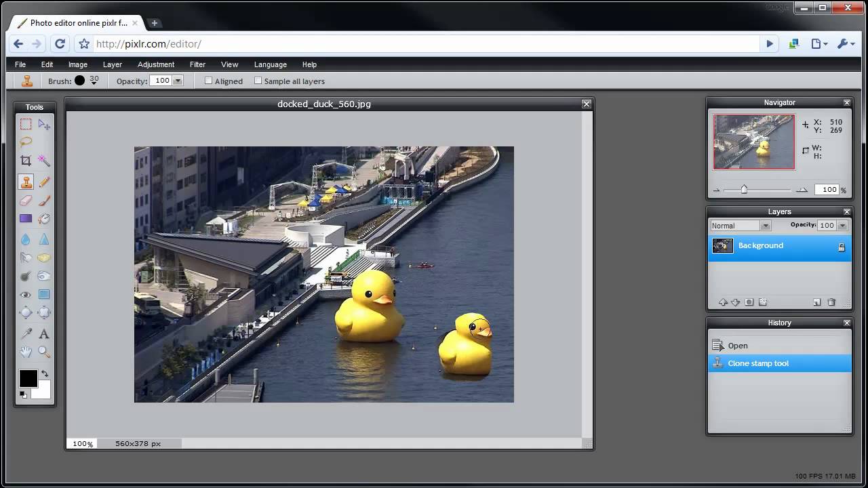This screenshot has height=488, width=868.
Task: Swap foreground and background colors
Action: [x=45, y=373]
